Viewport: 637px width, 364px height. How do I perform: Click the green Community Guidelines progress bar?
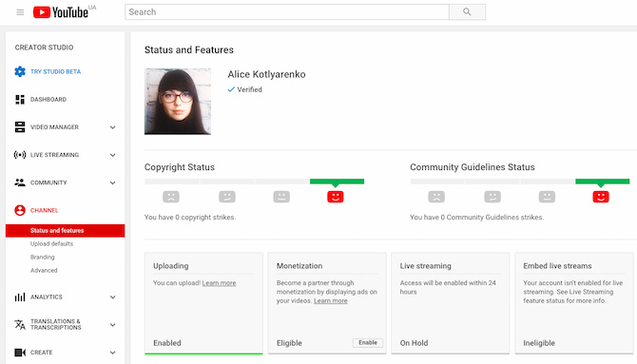coord(603,182)
